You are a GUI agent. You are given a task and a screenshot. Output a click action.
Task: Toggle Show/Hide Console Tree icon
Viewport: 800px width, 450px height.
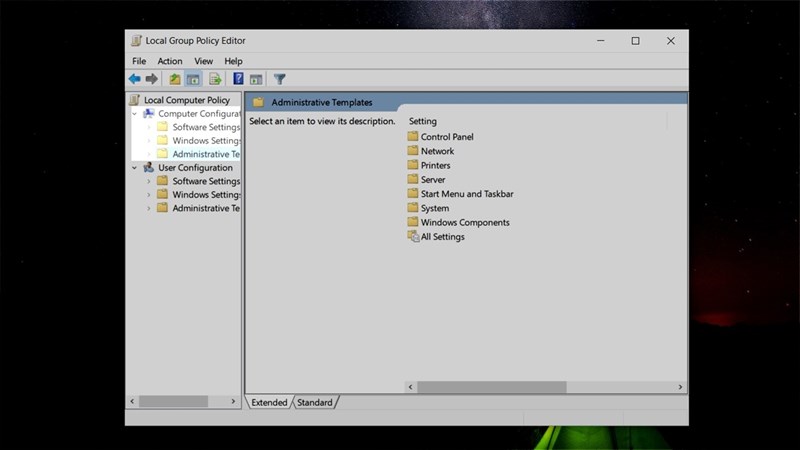(x=193, y=79)
